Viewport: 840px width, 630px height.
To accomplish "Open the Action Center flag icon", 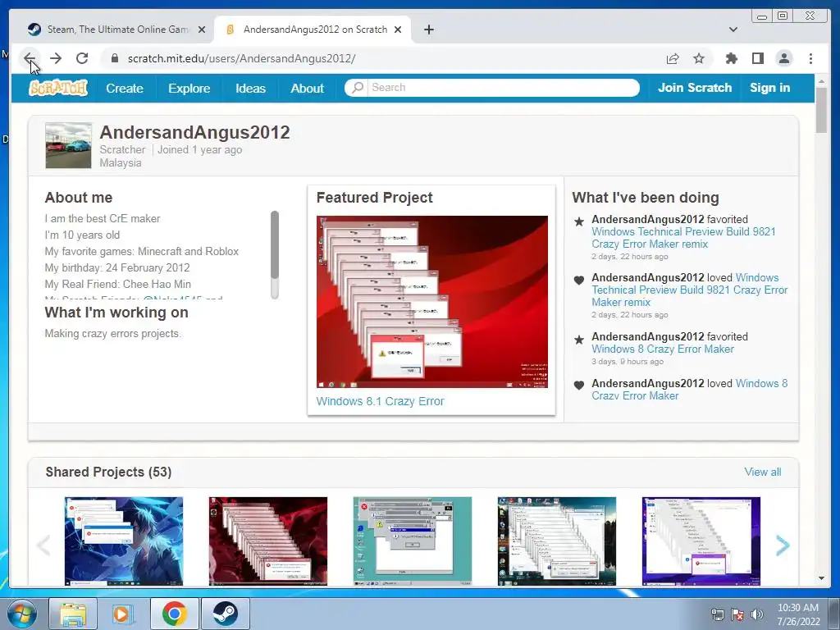I will pos(737,614).
